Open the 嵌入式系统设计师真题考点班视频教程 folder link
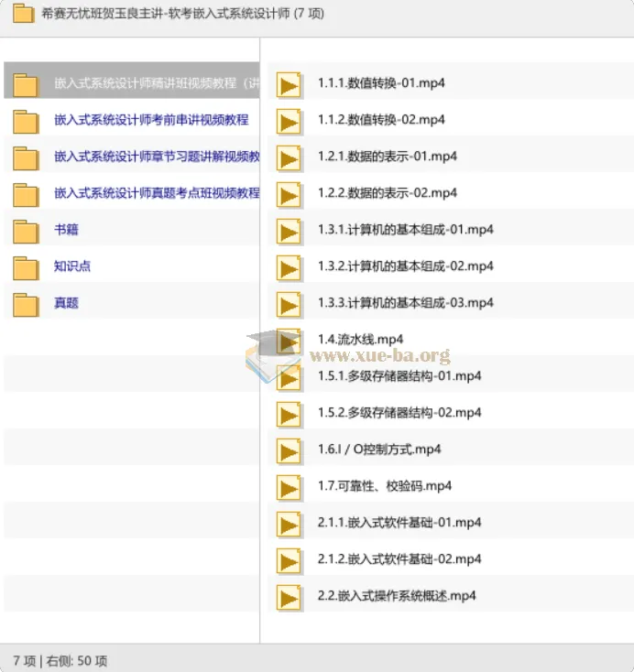The image size is (634, 672). click(x=157, y=193)
